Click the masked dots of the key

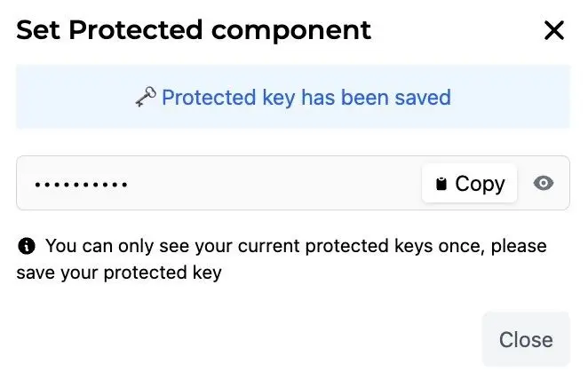(81, 185)
